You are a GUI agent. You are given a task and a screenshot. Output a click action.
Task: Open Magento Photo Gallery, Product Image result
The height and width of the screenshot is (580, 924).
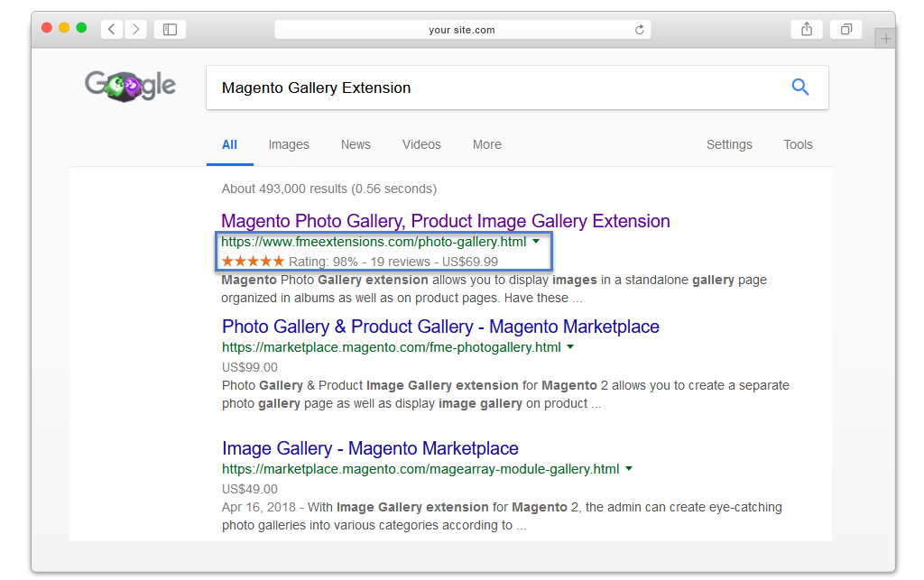coord(446,221)
